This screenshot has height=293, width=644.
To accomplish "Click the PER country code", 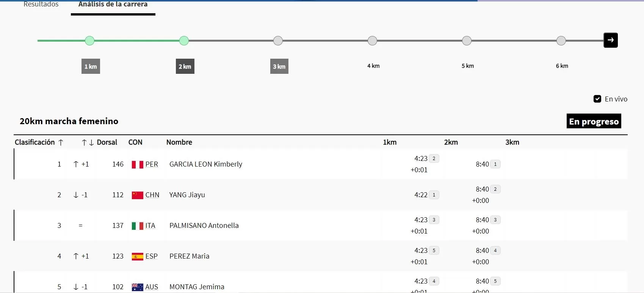I will point(152,164).
